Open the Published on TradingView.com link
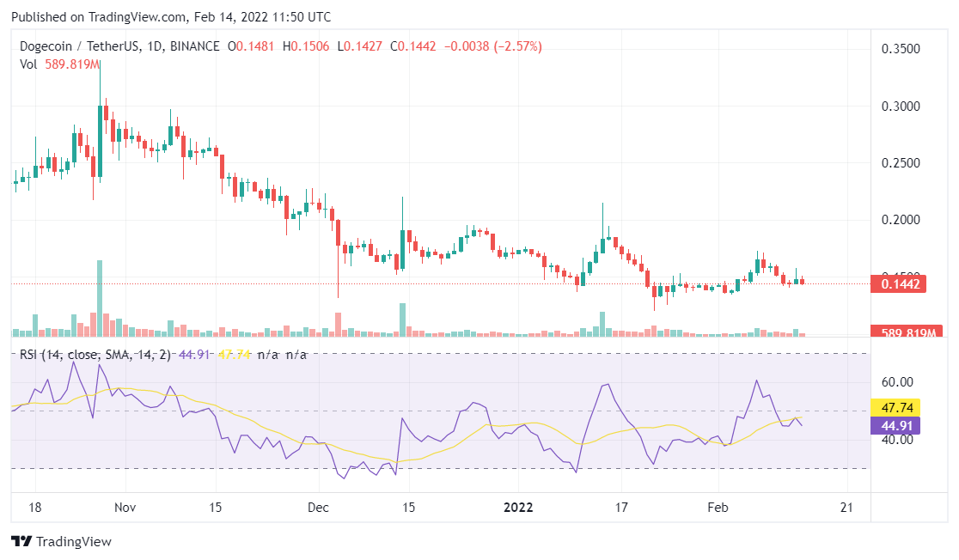This screenshot has height=560, width=959. point(170,17)
